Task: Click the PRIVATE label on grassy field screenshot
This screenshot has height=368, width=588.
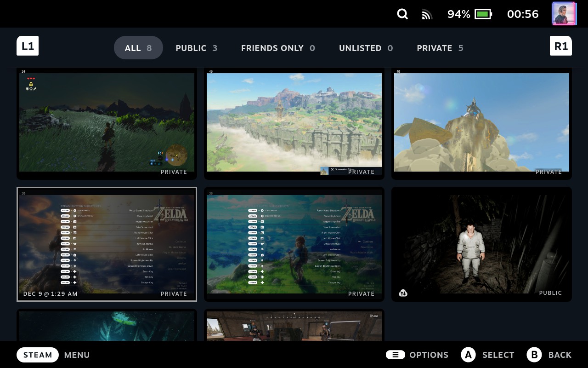Action: pyautogui.click(x=174, y=172)
